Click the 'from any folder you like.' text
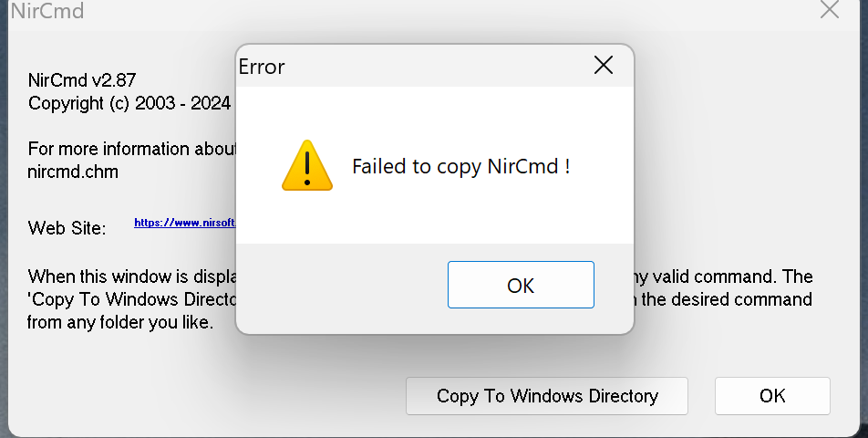The height and width of the screenshot is (438, 868). pyautogui.click(x=120, y=322)
